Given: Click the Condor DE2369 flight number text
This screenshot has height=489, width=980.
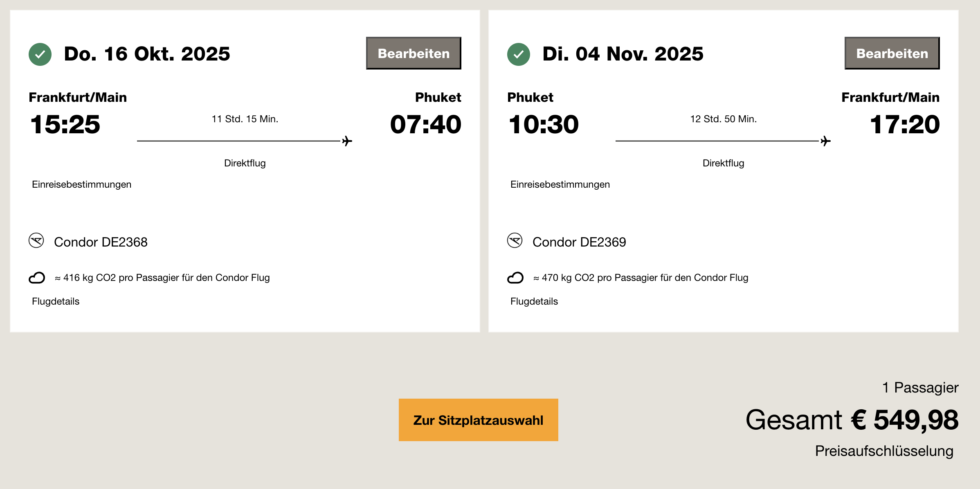Looking at the screenshot, I should (579, 242).
